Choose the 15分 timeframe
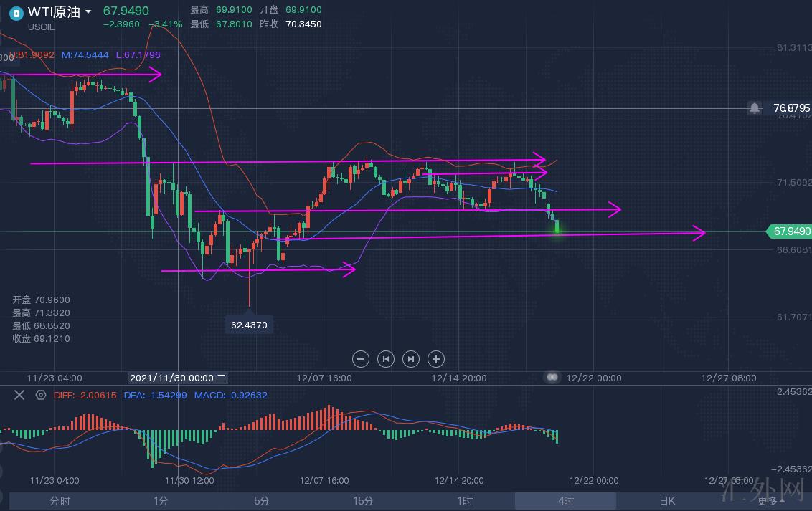This screenshot has width=812, height=511. 363,501
